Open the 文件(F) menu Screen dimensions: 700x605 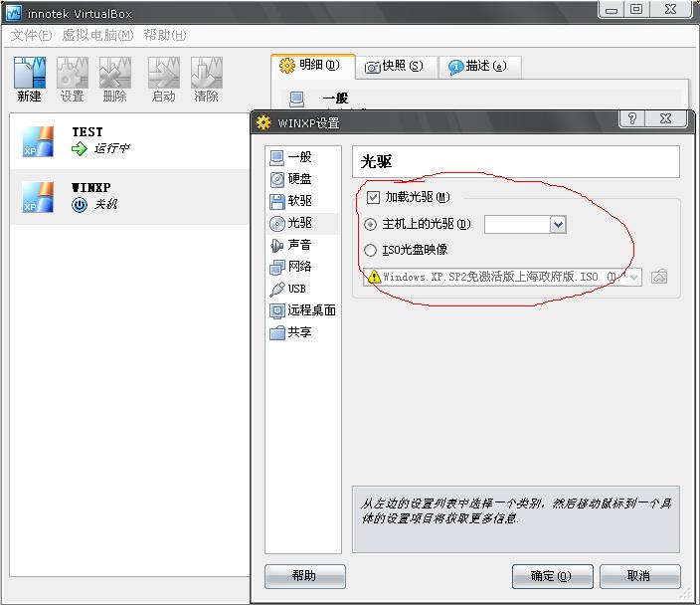31,35
